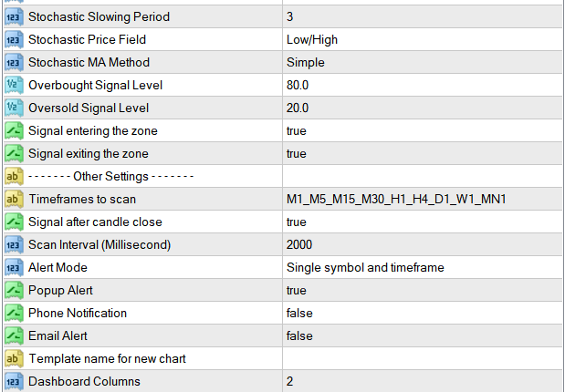Screen dimensions: 565x392
Task: Click the boolean icon beside Phone Notification
Action: click(14, 314)
